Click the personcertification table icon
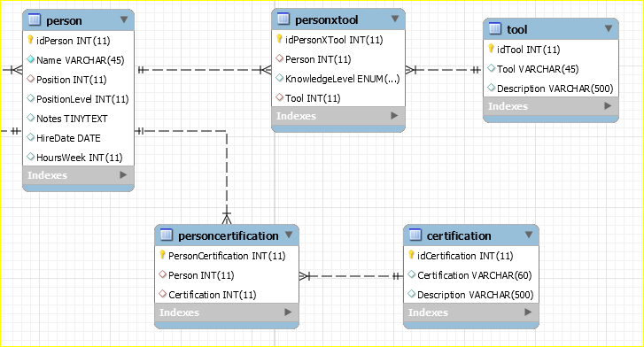 tap(166, 235)
